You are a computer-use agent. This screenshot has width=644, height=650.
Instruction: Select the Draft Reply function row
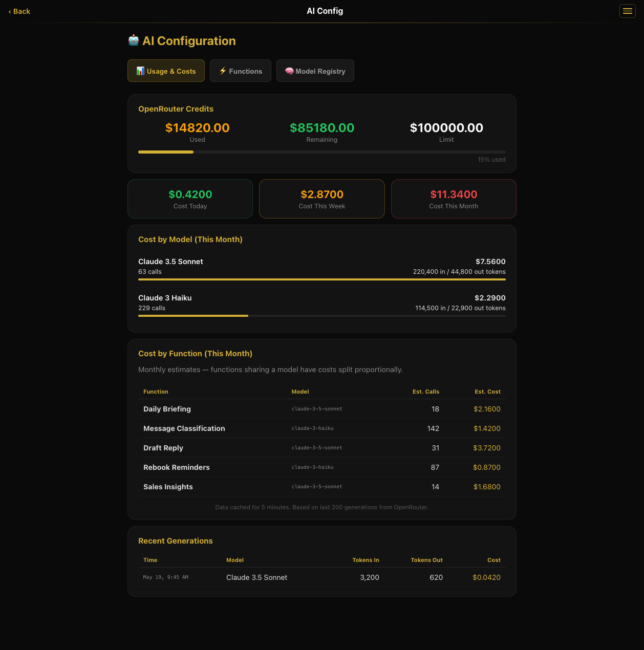pos(322,448)
